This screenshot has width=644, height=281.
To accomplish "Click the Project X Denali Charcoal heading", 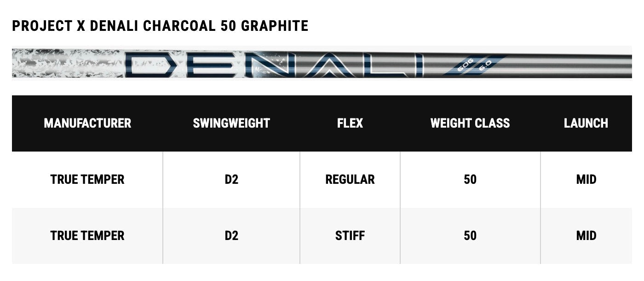I will pyautogui.click(x=160, y=26).
